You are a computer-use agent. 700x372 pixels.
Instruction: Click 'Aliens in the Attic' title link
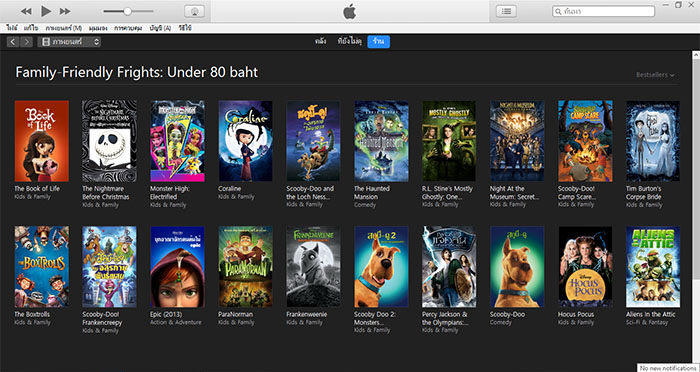(650, 314)
